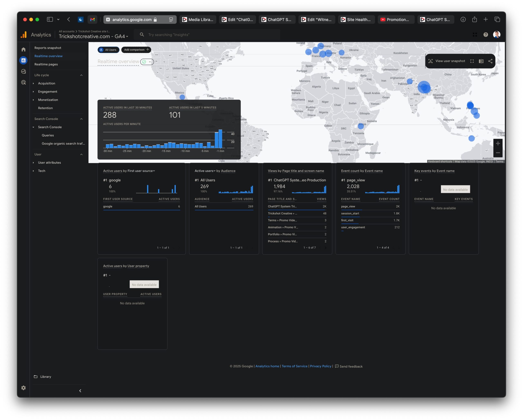Open Safari sidebar options dropdown arrow
The image size is (523, 420).
tap(58, 19)
